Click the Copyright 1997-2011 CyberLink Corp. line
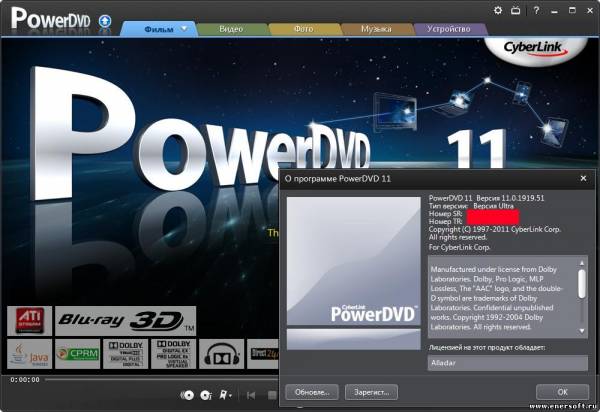Screen dimensions: 600x412 point(495,230)
